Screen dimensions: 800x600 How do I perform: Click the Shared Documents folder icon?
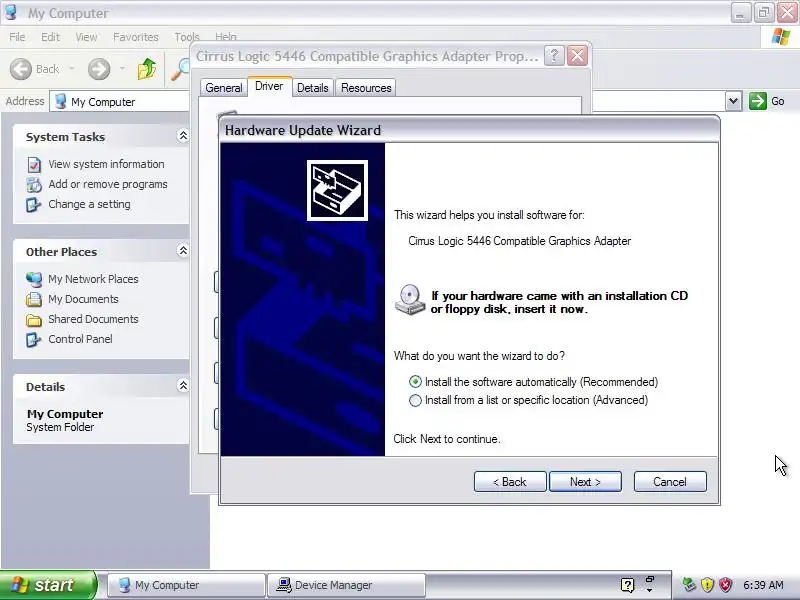coord(34,319)
